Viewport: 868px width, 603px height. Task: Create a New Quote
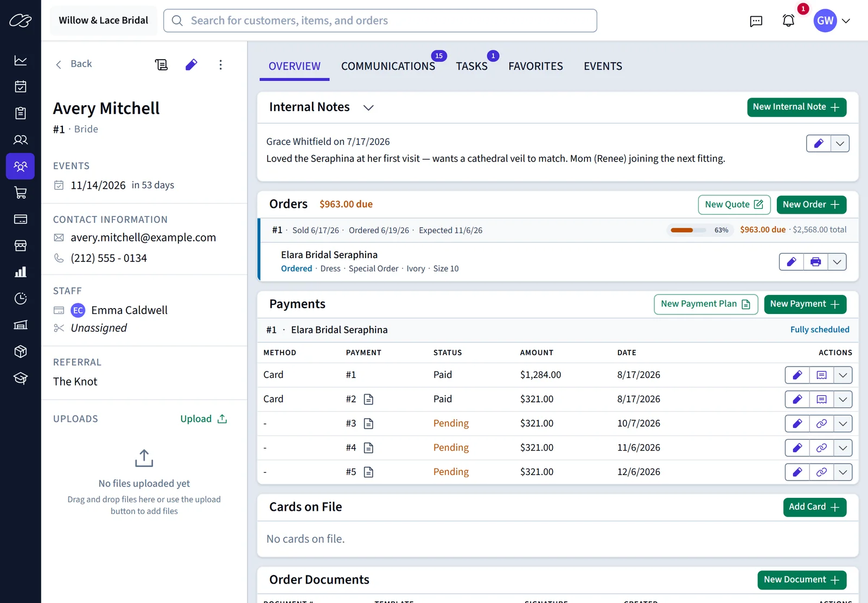[x=734, y=204]
